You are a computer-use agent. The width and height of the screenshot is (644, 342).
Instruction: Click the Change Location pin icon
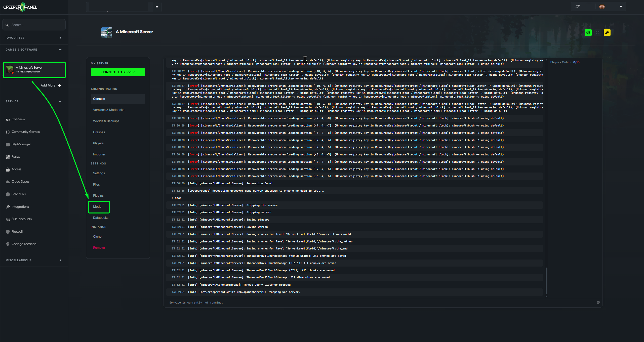(x=8, y=244)
